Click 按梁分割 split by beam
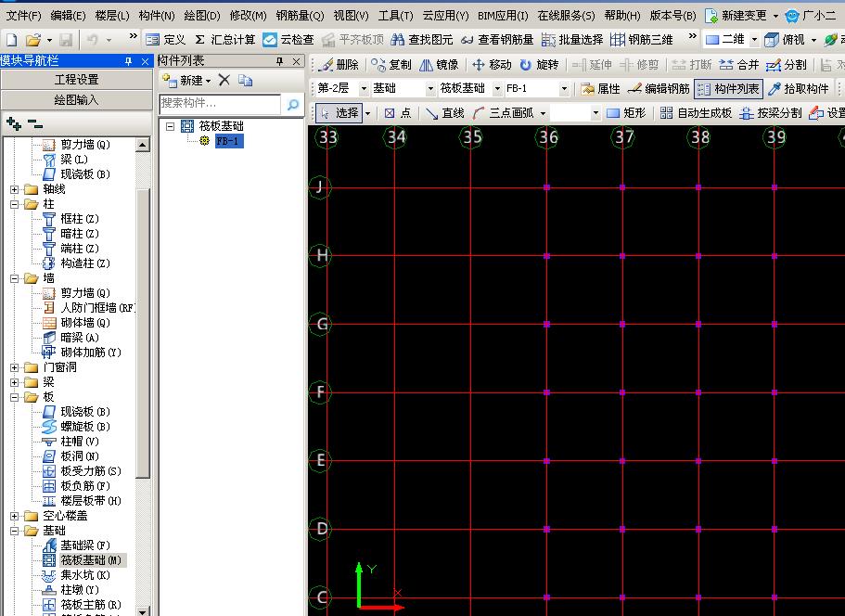The height and width of the screenshot is (616, 845). (x=771, y=112)
